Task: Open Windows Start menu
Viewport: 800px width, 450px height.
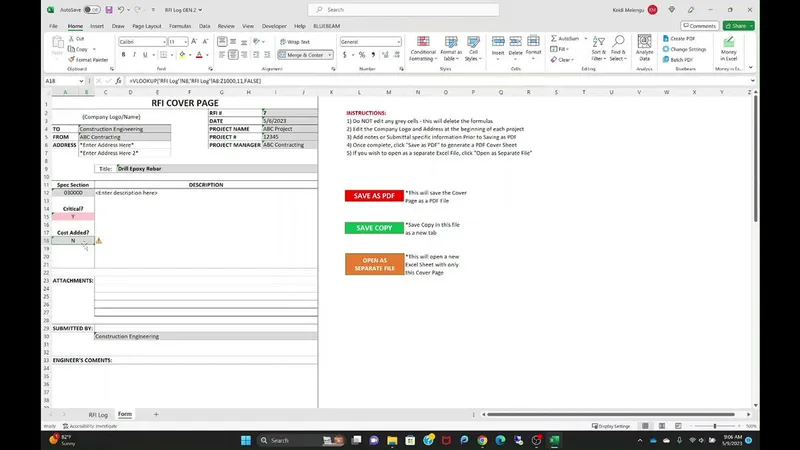Action: coord(246,440)
